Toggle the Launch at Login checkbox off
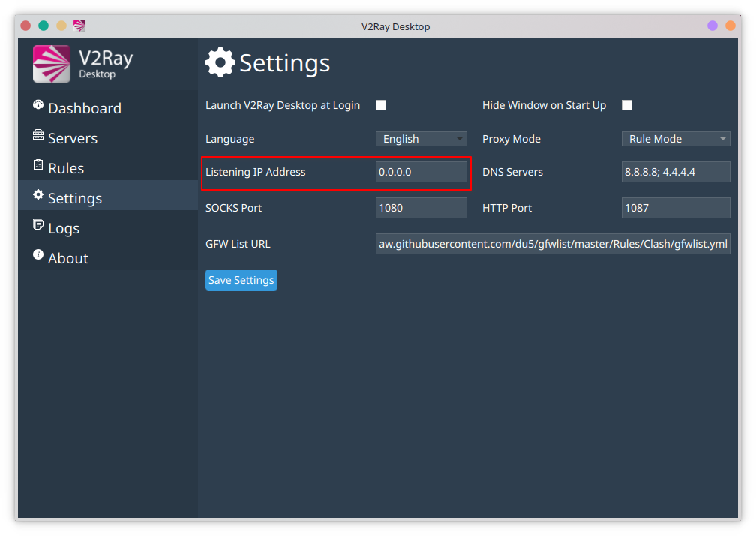The image size is (756, 536). 381,105
